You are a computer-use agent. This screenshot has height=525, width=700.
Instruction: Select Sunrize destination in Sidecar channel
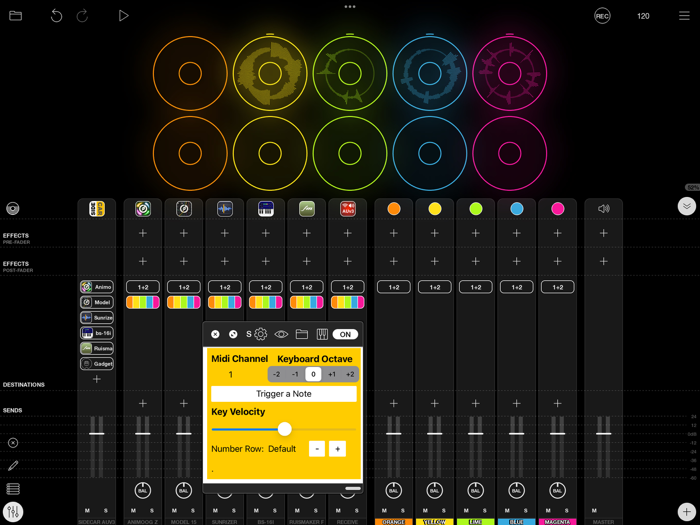(x=96, y=318)
